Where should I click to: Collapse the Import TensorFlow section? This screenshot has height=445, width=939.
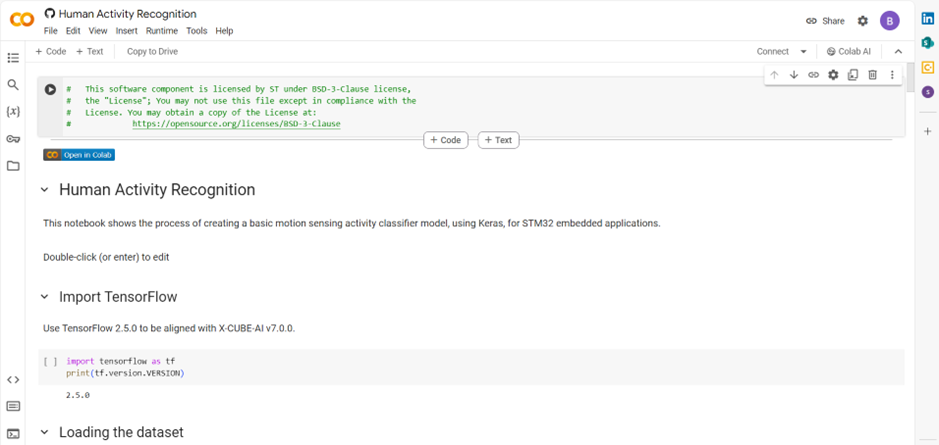pos(44,297)
